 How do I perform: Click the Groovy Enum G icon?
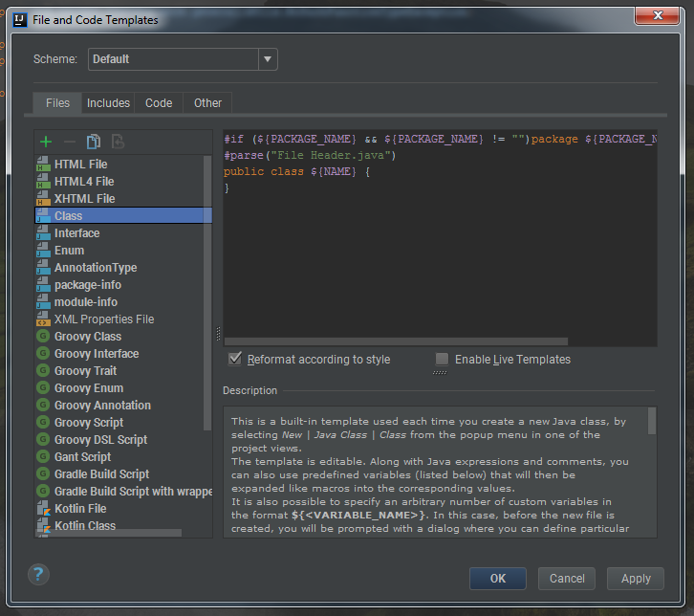click(x=43, y=388)
